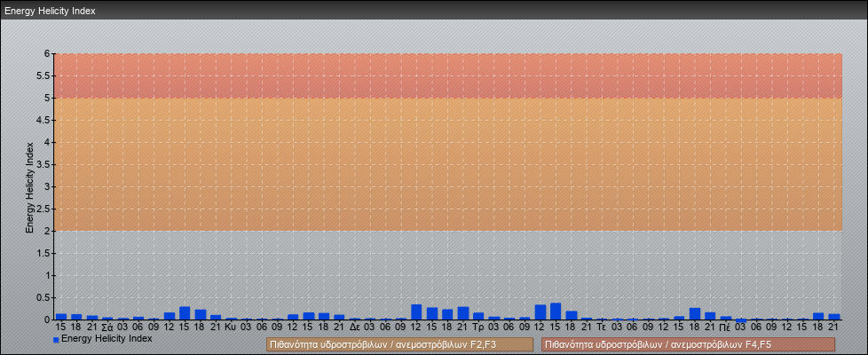Click the blue bar above the Τρ label
The image size is (868, 355).
tap(478, 316)
